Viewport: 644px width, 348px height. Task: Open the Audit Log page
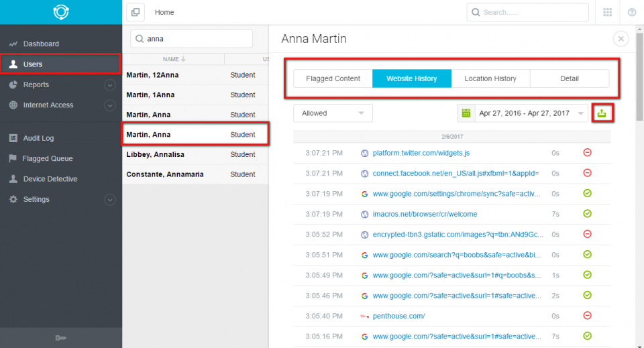click(x=39, y=138)
